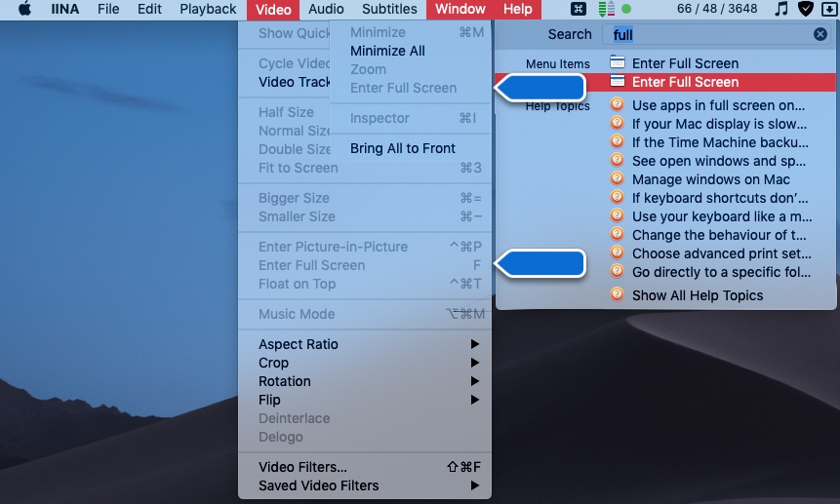Click the Help search field containing 'full'
Image resolution: width=840 pixels, height=504 pixels.
(x=718, y=34)
